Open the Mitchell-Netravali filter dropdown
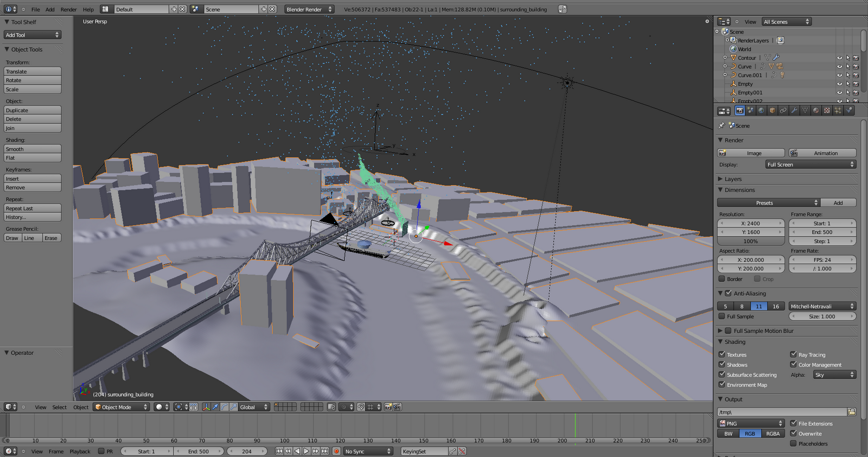Image resolution: width=868 pixels, height=457 pixels. point(822,306)
